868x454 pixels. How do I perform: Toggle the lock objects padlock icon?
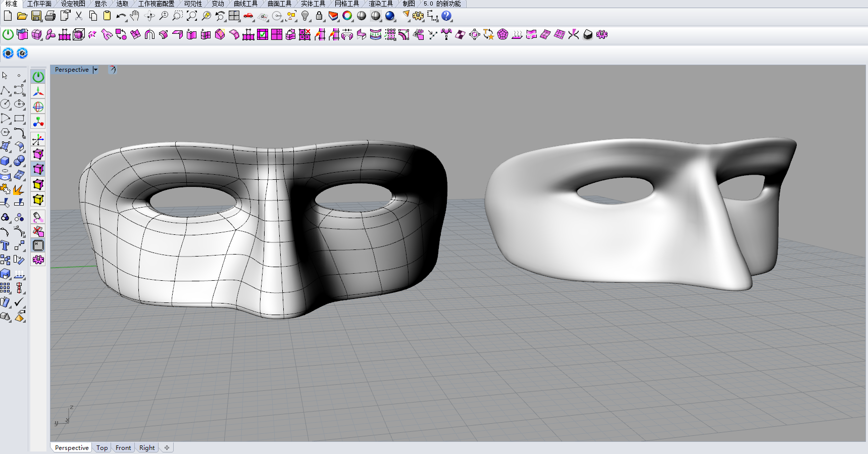(319, 16)
